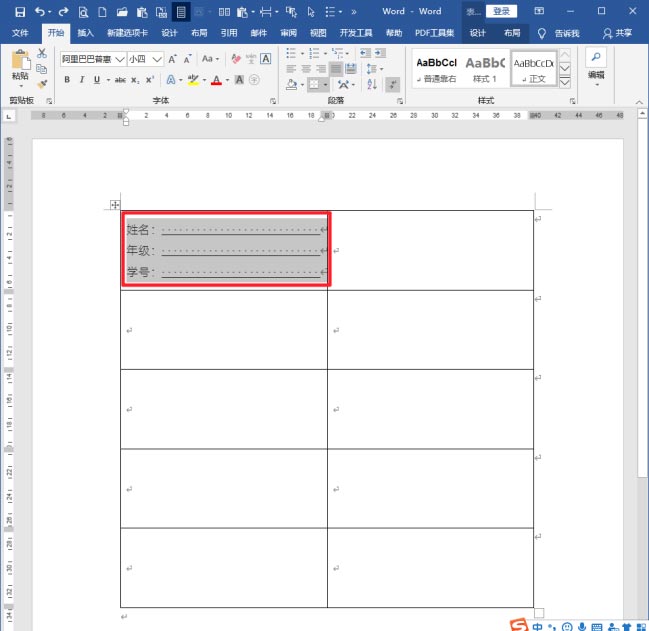
Task: Expand the numbered list style dropdown arrow
Action: [325, 53]
